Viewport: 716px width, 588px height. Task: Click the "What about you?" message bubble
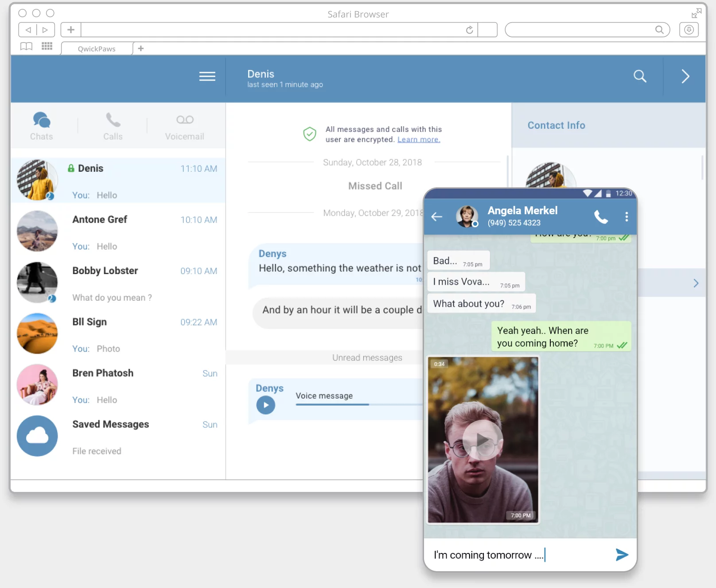pos(482,303)
